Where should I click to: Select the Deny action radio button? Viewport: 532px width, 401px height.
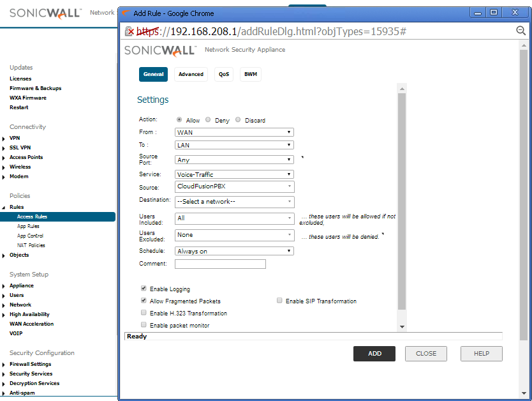pos(208,120)
